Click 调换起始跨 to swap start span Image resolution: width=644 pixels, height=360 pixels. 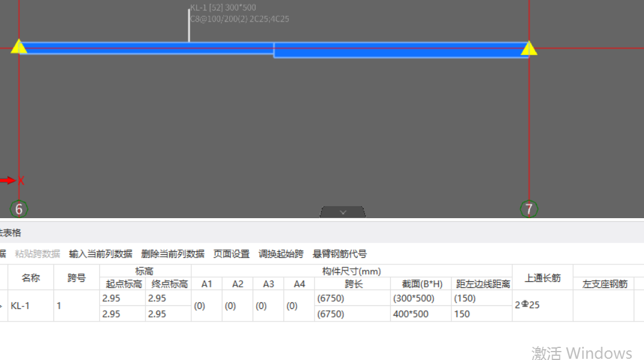pyautogui.click(x=281, y=254)
